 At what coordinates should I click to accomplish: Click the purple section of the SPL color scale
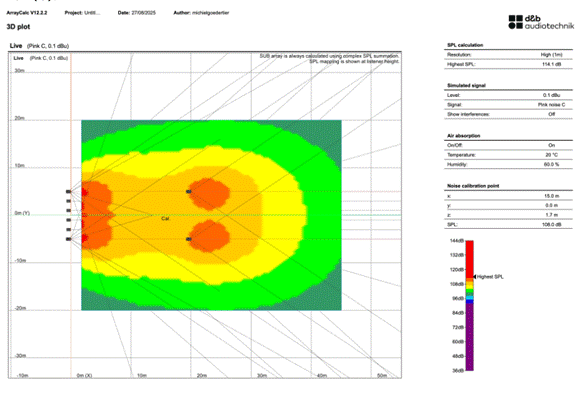coord(469,337)
